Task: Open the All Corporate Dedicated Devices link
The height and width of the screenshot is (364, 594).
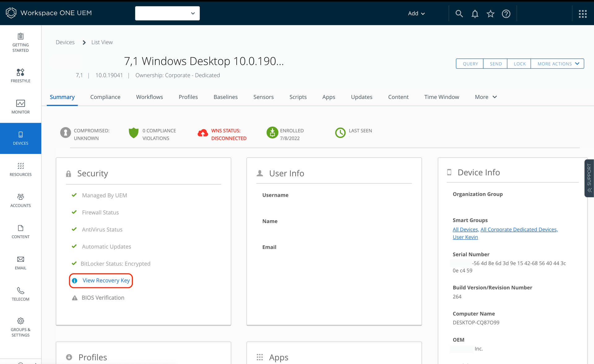Action: tap(519, 229)
